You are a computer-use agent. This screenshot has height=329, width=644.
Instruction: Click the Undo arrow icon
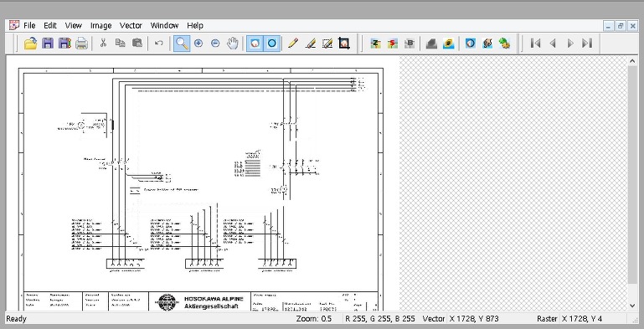(x=159, y=44)
